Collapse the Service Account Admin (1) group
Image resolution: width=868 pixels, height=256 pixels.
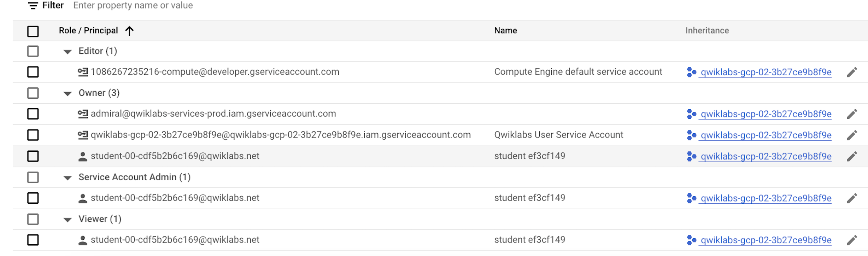coord(68,178)
